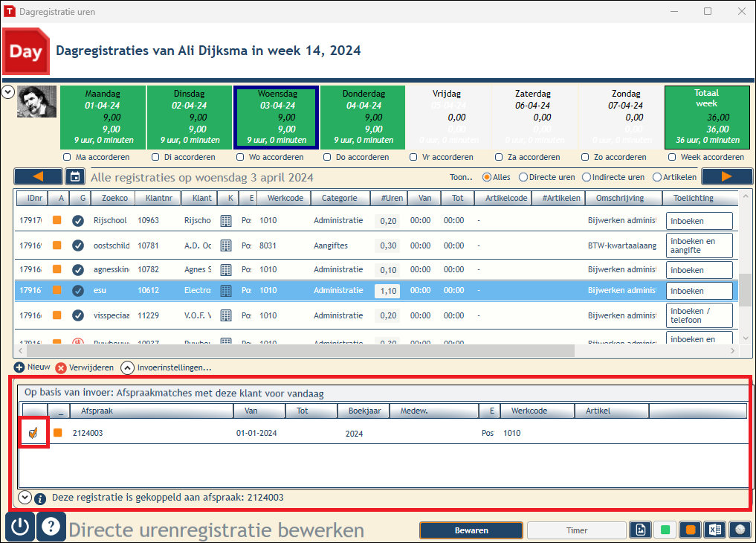Click the info icon beside gekoppeld message

click(x=40, y=498)
